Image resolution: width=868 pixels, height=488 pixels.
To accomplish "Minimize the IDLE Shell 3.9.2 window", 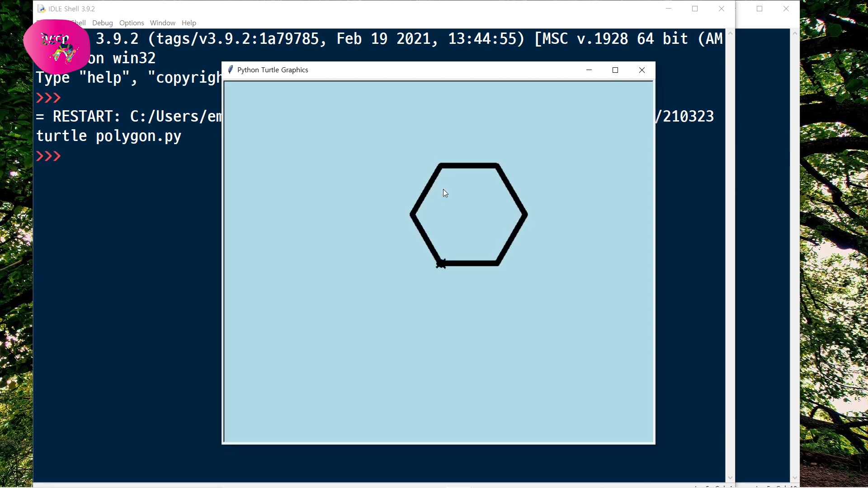I will [x=669, y=9].
